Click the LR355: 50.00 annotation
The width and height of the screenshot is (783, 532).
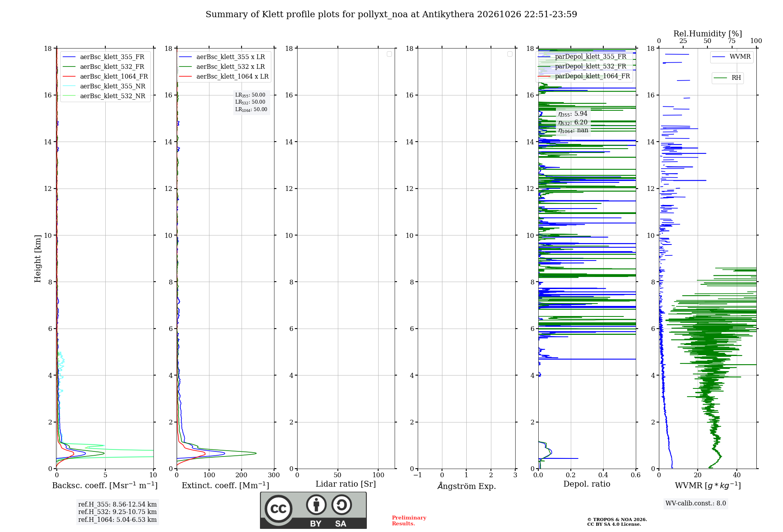(x=250, y=95)
